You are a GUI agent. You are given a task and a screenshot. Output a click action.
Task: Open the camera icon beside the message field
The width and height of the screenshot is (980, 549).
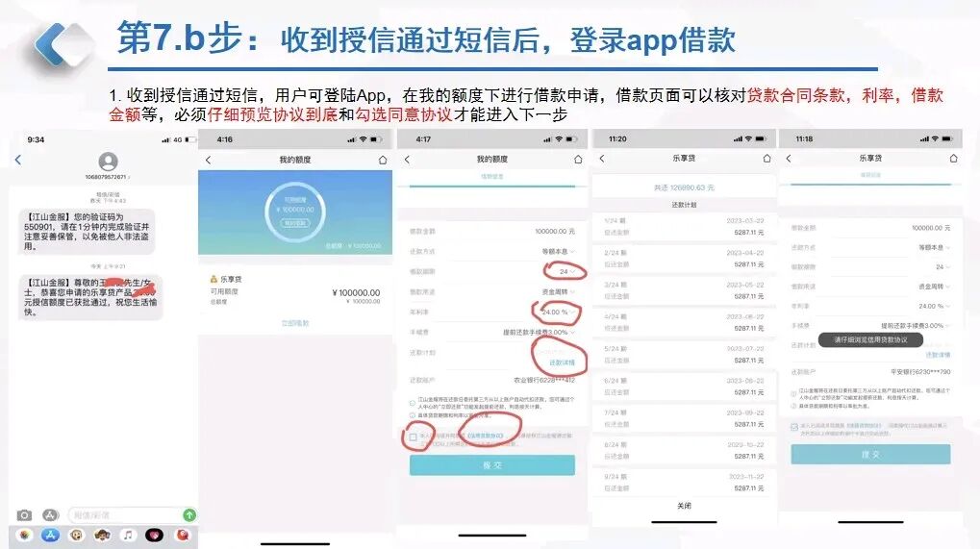tap(24, 515)
